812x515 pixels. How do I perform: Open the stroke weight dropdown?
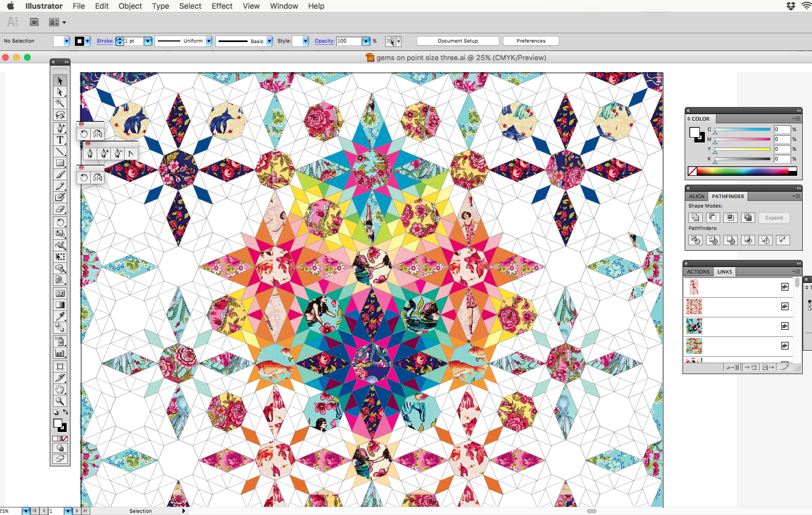[148, 41]
